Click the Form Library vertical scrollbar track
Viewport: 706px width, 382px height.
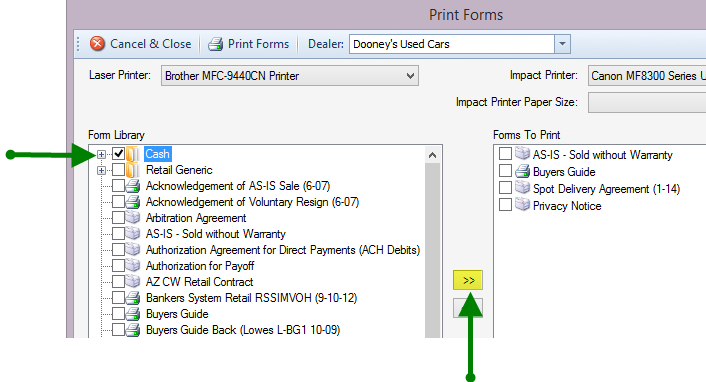coord(432,250)
